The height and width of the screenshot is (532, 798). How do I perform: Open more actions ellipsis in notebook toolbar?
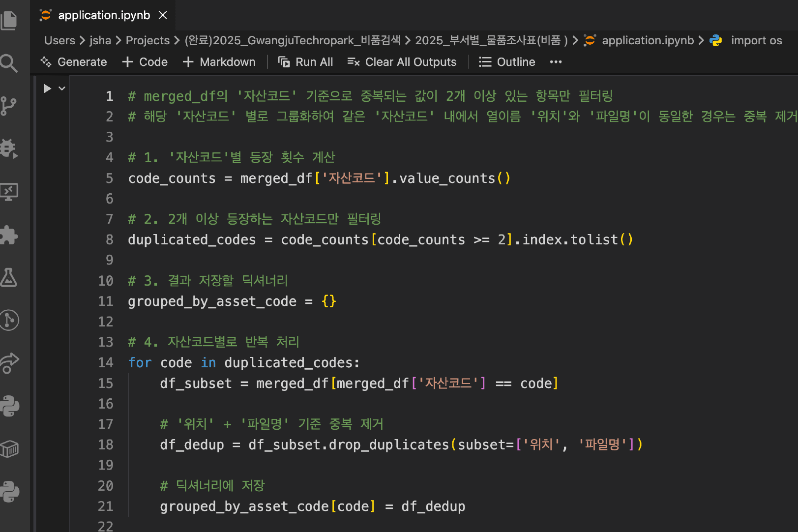tap(556, 62)
